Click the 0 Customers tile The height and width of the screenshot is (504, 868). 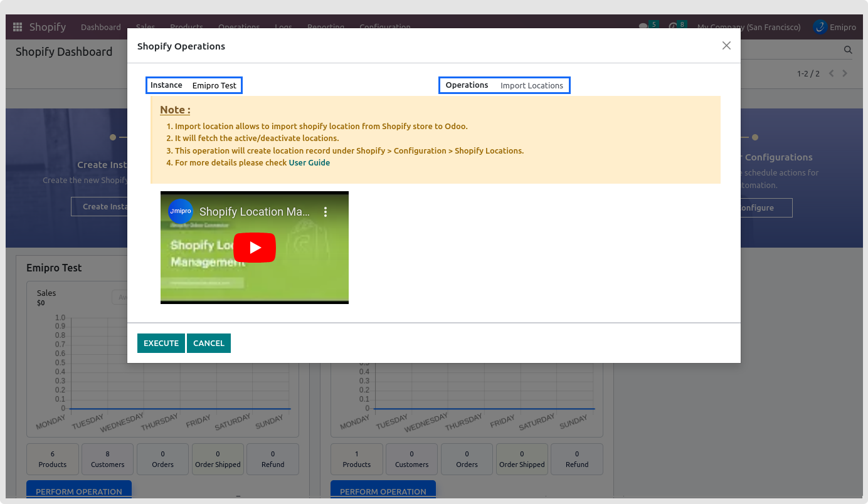[412, 459]
